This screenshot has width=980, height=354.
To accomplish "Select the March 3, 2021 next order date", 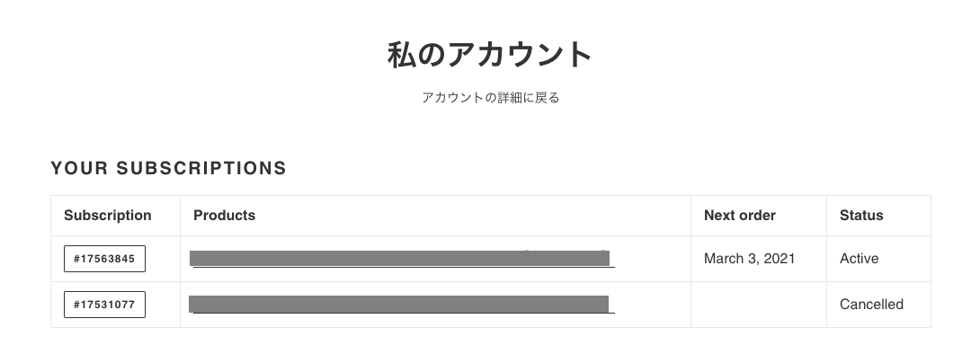I will [x=749, y=259].
